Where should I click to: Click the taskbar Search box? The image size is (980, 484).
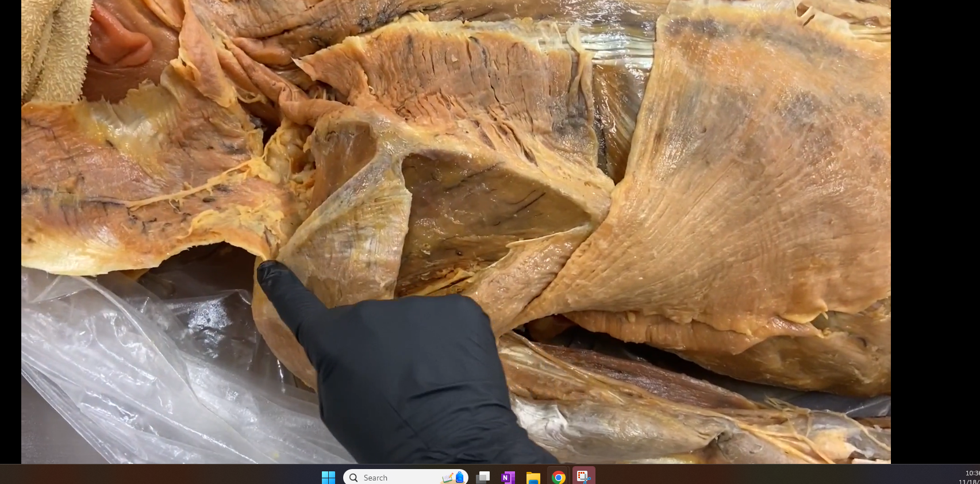406,477
